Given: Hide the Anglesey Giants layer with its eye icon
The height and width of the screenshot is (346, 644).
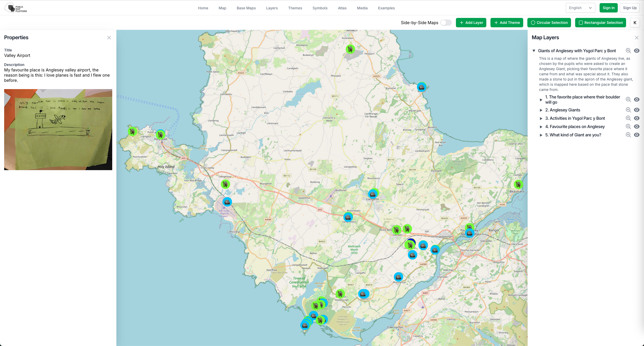Looking at the screenshot, I should 637,110.
